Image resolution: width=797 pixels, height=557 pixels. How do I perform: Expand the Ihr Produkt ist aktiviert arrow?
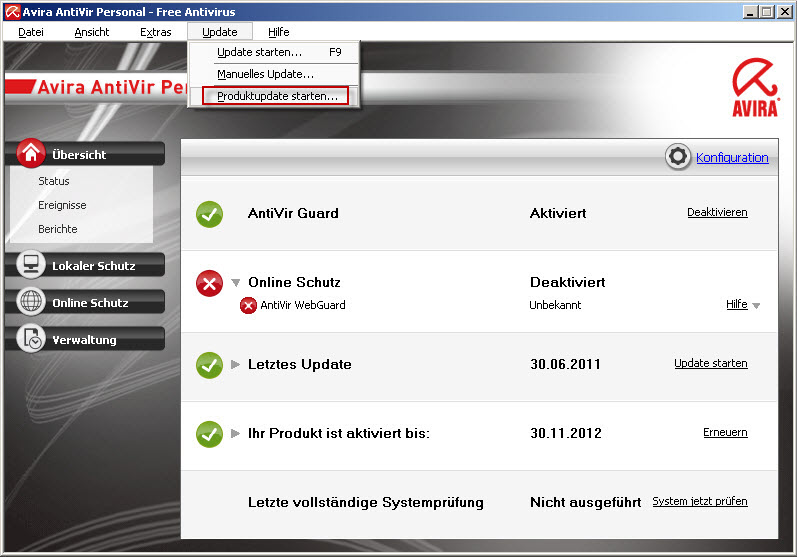point(235,434)
